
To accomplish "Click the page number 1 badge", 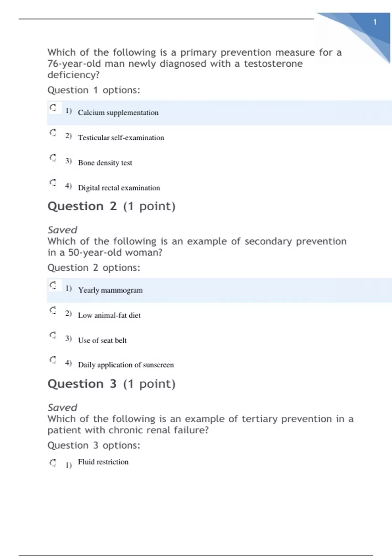I will point(375,22).
